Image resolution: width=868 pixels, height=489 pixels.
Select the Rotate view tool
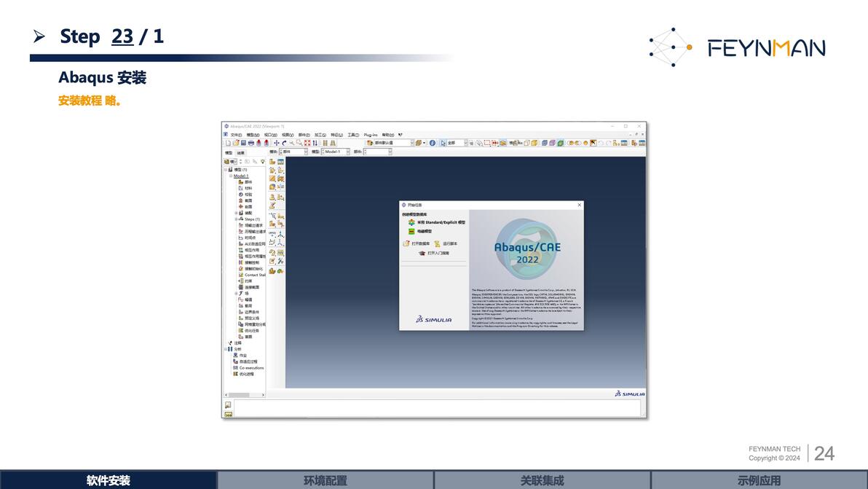(284, 143)
